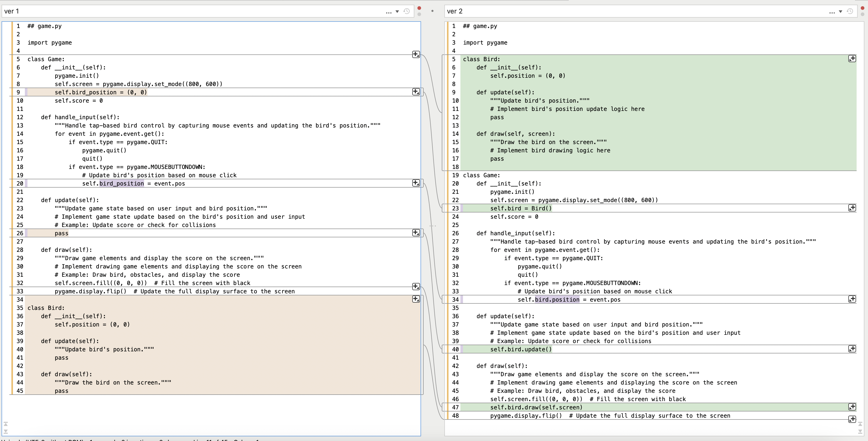This screenshot has width=868, height=441.
Task: Click right pane 'self.bird.draw(self.screen)' text
Action: tap(537, 407)
